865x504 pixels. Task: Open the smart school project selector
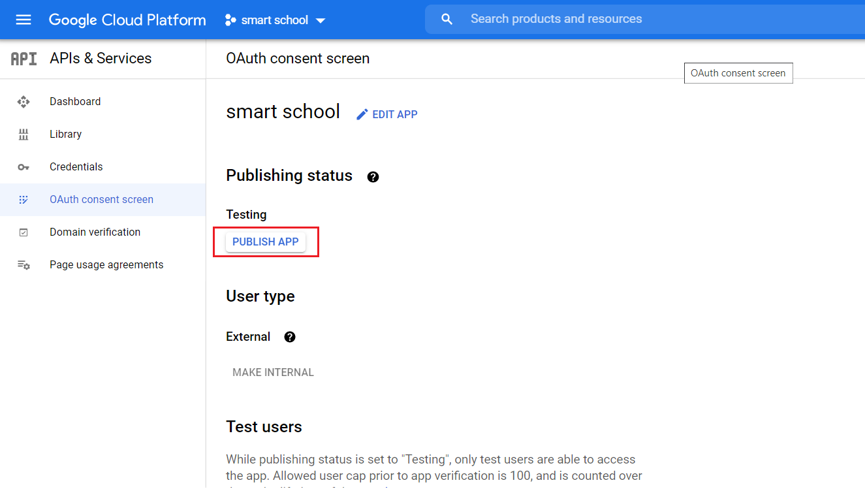pos(274,20)
